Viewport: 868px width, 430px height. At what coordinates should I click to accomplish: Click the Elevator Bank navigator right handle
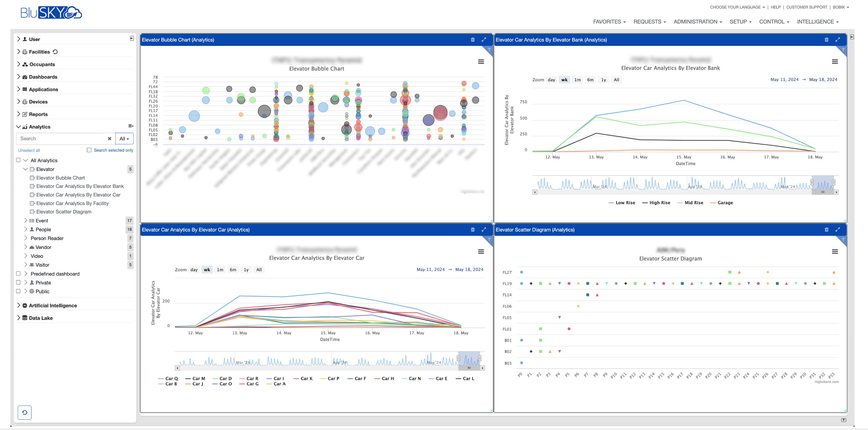pyautogui.click(x=833, y=182)
